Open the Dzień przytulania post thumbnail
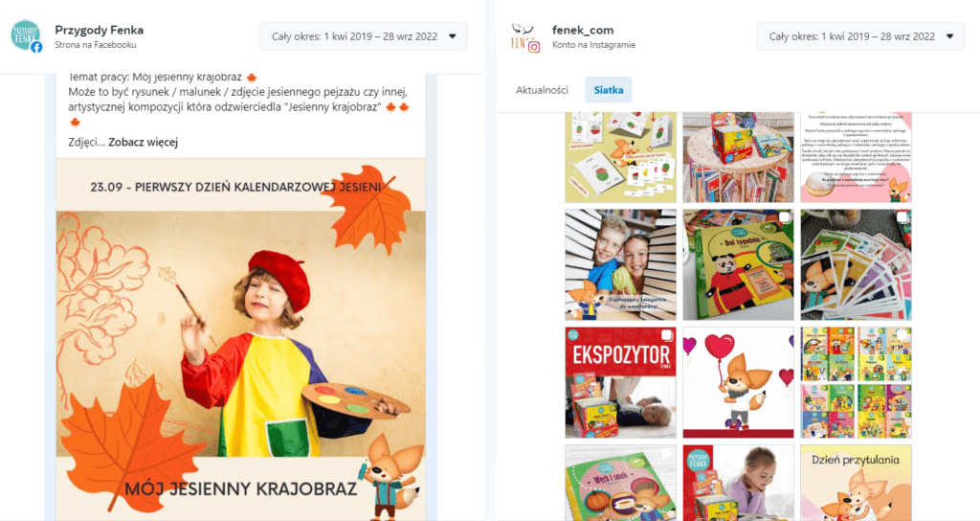The width and height of the screenshot is (980, 521). click(x=856, y=483)
